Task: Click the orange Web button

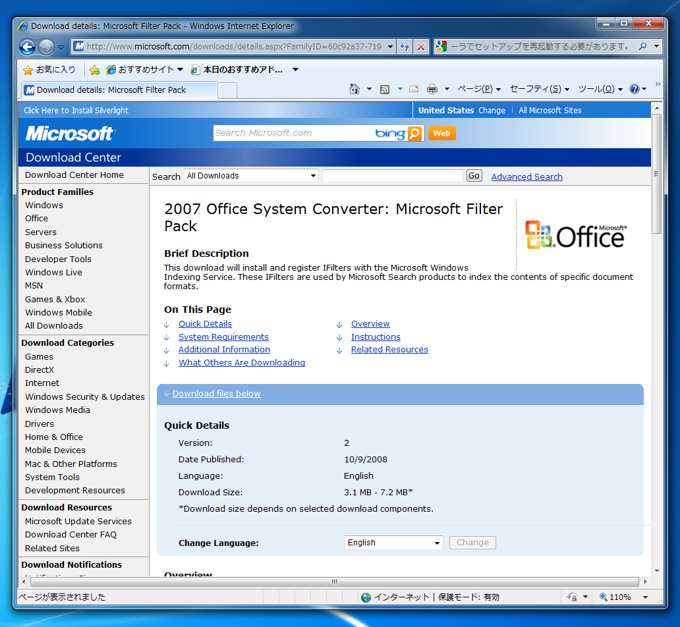Action: click(441, 133)
